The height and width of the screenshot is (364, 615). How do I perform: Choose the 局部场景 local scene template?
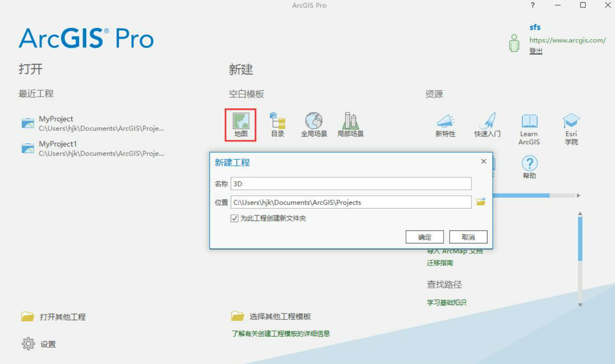tap(350, 125)
